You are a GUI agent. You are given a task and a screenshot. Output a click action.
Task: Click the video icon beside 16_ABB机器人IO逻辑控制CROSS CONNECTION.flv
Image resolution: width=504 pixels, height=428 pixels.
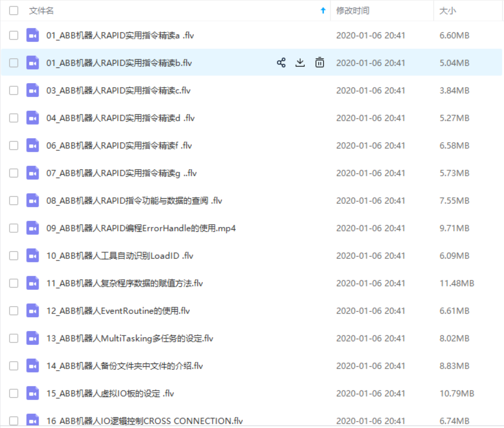point(32,420)
